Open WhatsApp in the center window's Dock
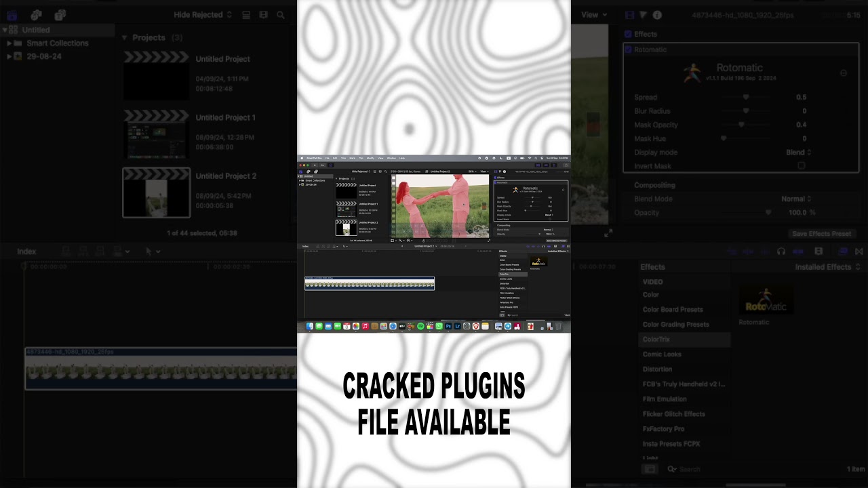 (439, 326)
